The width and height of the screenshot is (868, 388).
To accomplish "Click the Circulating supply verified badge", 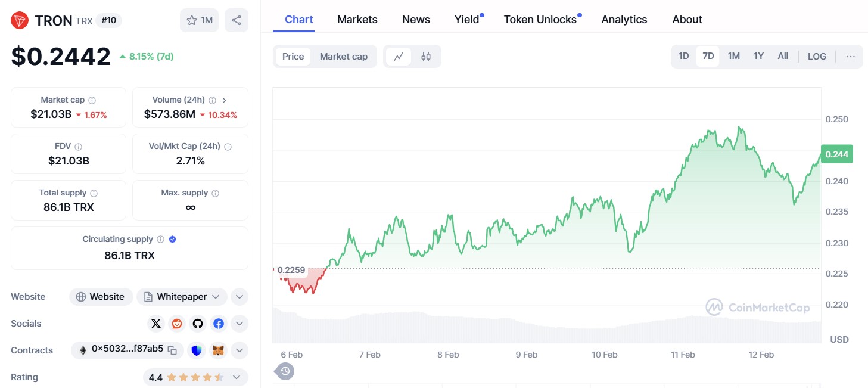I will pos(172,239).
